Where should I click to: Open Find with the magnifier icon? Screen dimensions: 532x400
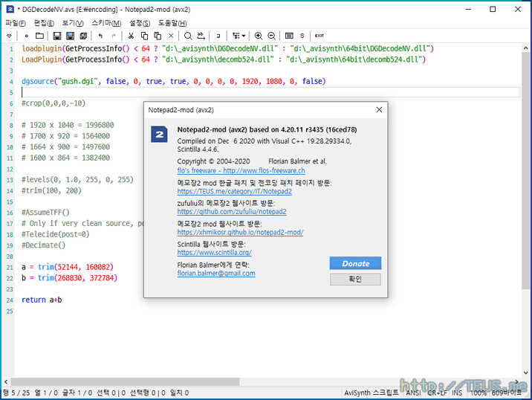pyautogui.click(x=188, y=36)
